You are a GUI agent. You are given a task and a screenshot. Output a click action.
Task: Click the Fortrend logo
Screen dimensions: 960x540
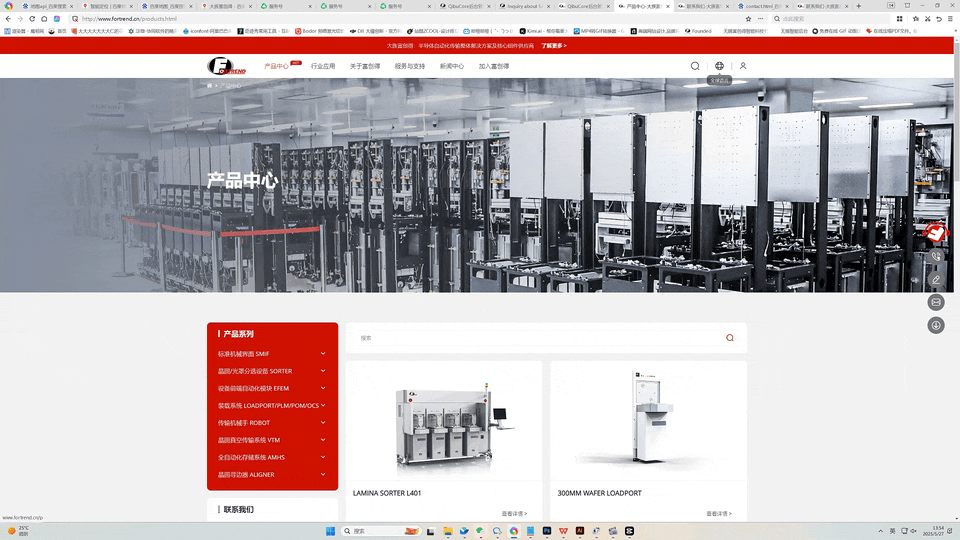(x=228, y=66)
